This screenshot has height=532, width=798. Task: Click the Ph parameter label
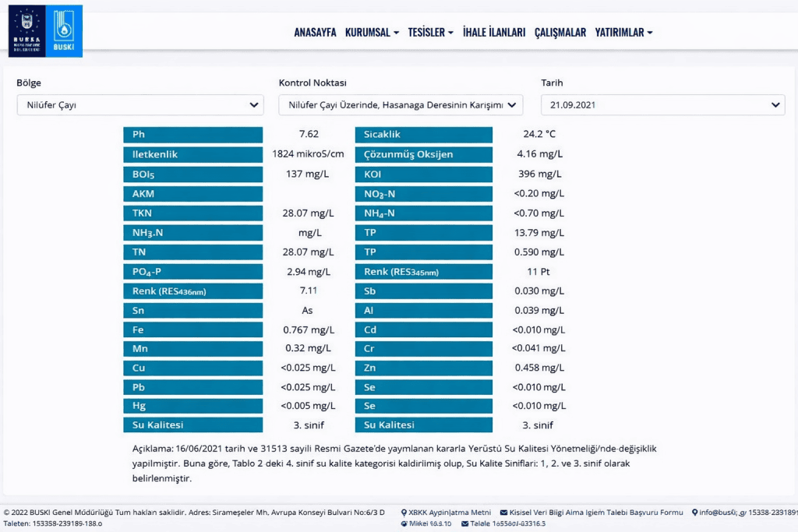click(192, 135)
